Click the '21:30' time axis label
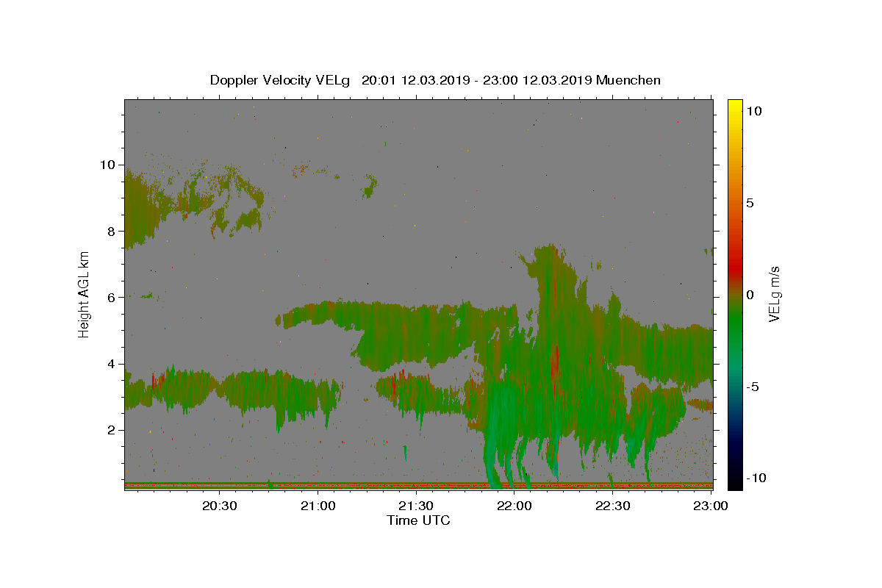882x588 pixels. [x=416, y=506]
